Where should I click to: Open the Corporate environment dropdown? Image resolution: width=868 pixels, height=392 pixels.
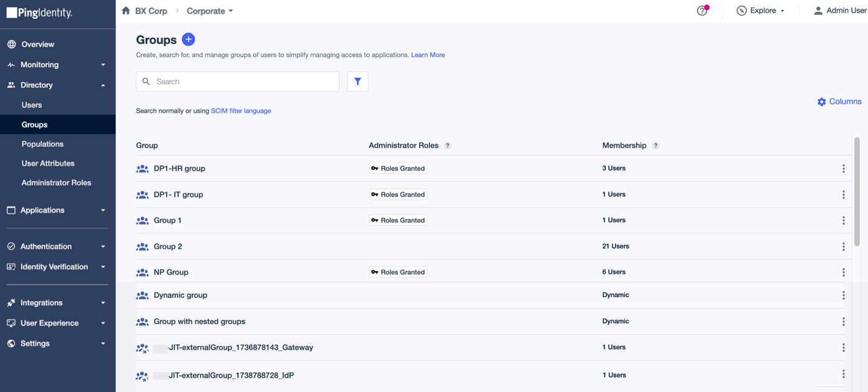click(x=210, y=11)
